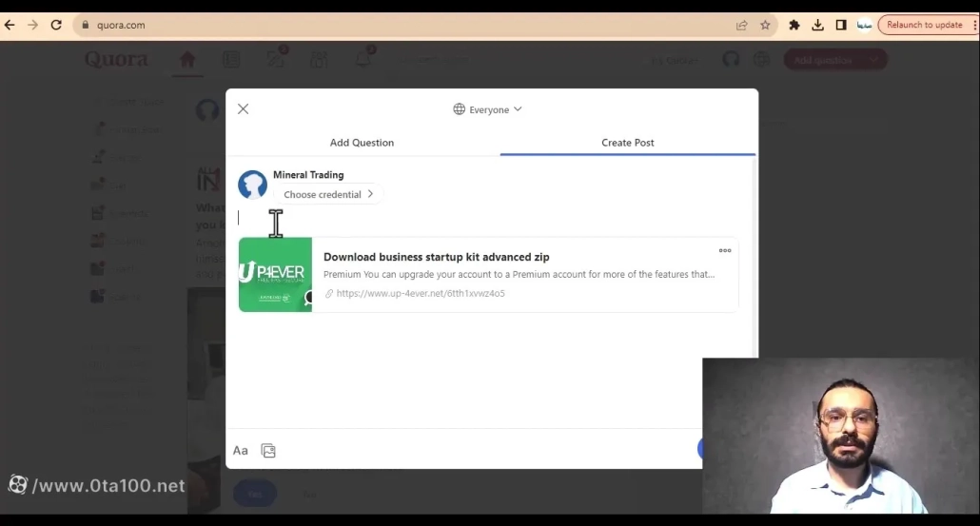This screenshot has width=980, height=526.
Task: Click the Download business startup kit title
Action: click(x=436, y=257)
